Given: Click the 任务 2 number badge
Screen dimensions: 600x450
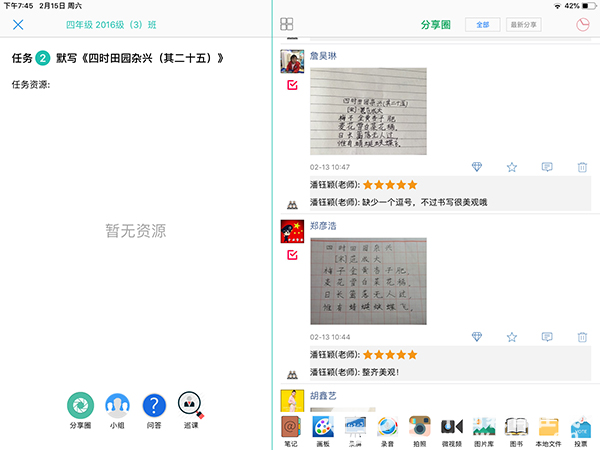Looking at the screenshot, I should point(43,58).
